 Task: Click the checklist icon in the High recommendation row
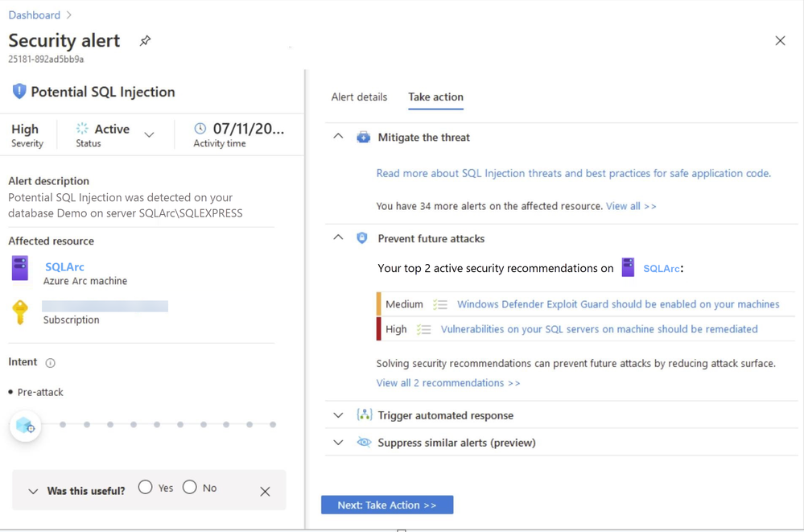tap(423, 329)
